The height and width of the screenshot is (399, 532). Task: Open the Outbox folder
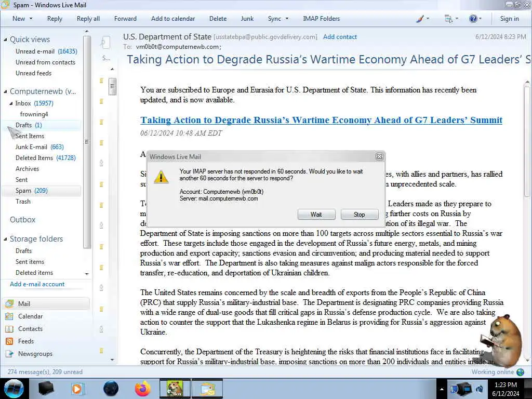point(22,220)
